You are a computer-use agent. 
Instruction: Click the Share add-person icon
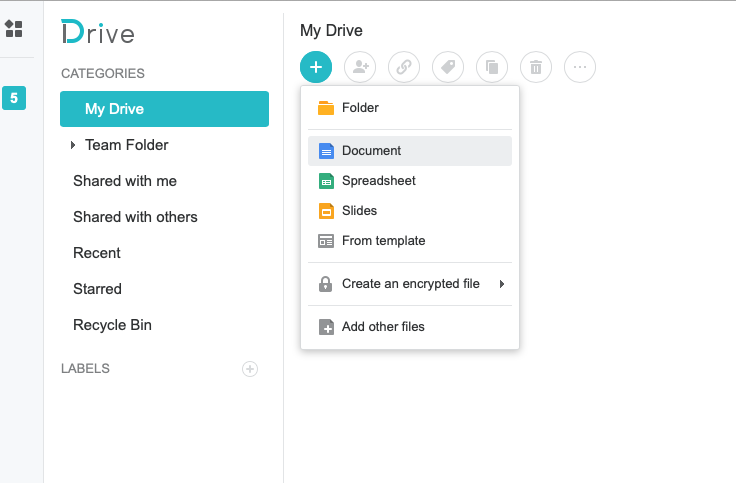[x=360, y=67]
